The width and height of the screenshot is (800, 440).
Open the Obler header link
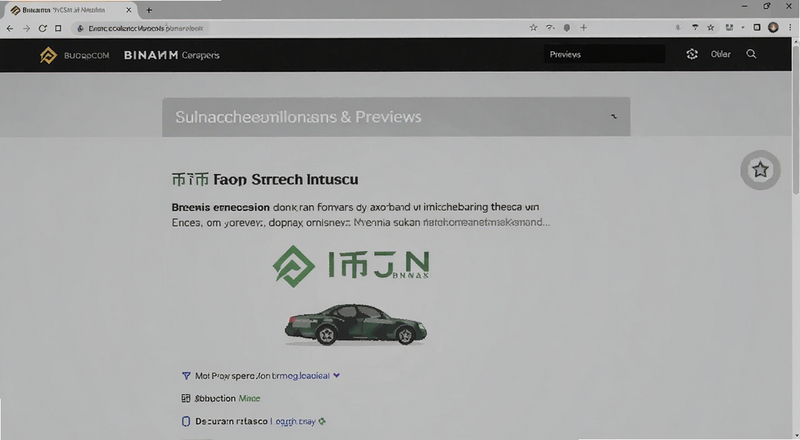pyautogui.click(x=720, y=54)
